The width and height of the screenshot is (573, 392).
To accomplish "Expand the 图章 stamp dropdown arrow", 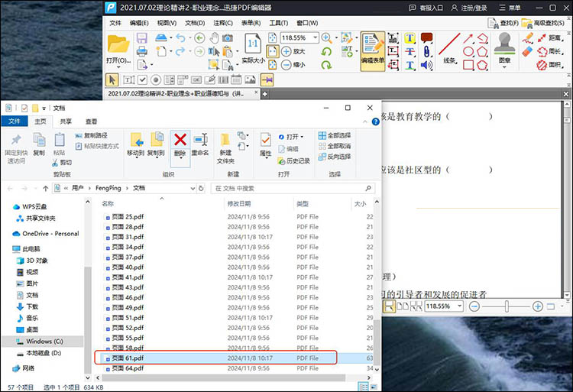I will point(504,67).
